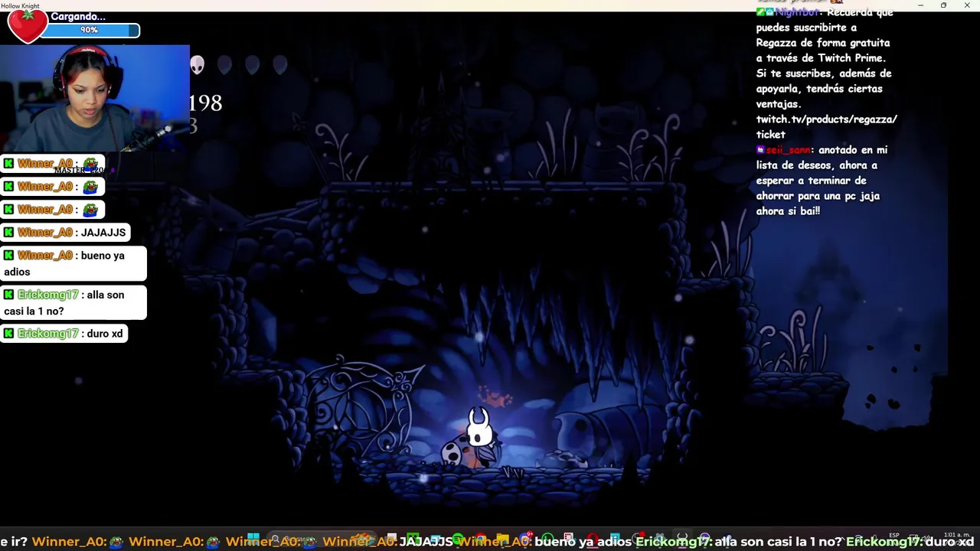Minimize the Hollow Knight window
The height and width of the screenshot is (551, 980).
coord(920,5)
